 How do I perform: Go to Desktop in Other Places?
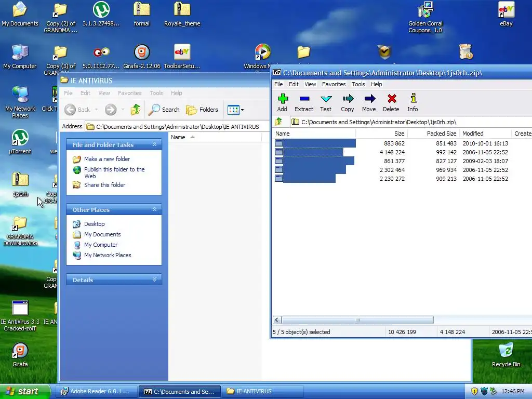pyautogui.click(x=95, y=224)
